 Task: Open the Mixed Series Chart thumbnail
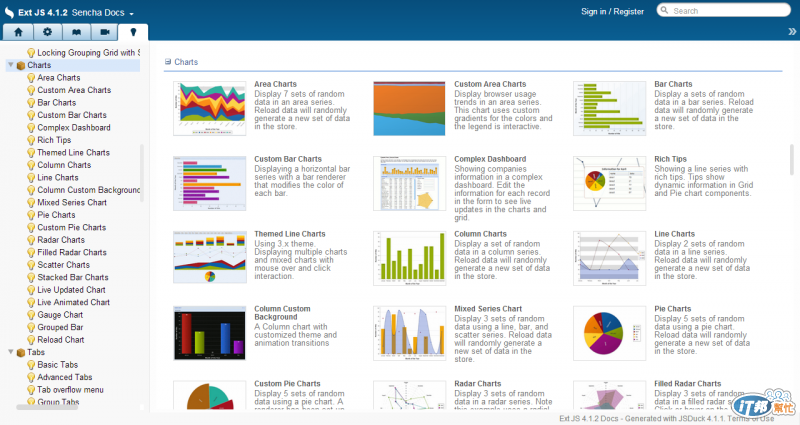pyautogui.click(x=409, y=333)
